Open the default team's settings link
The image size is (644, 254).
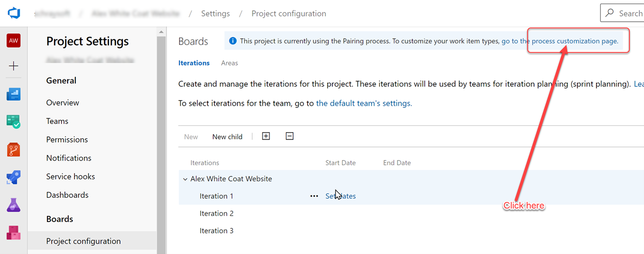click(364, 103)
